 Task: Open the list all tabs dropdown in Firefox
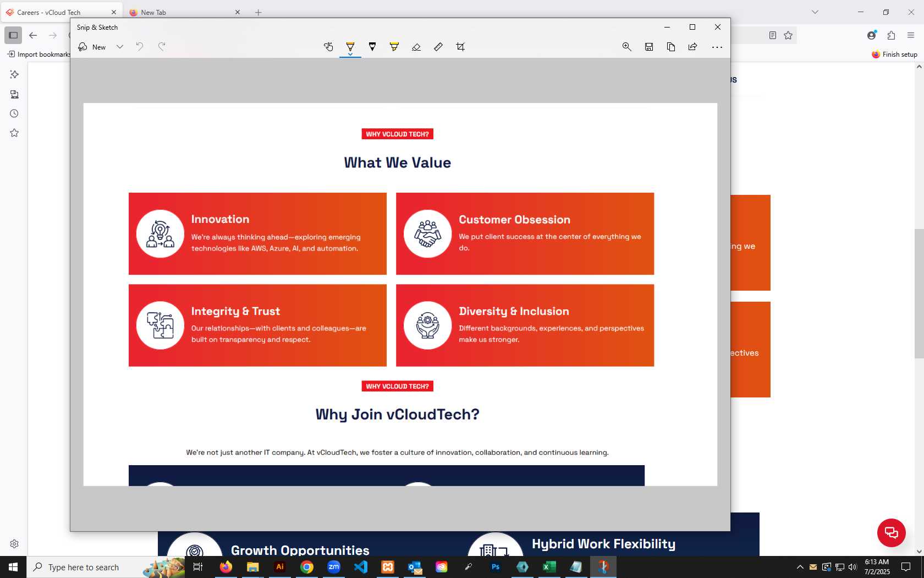click(815, 12)
